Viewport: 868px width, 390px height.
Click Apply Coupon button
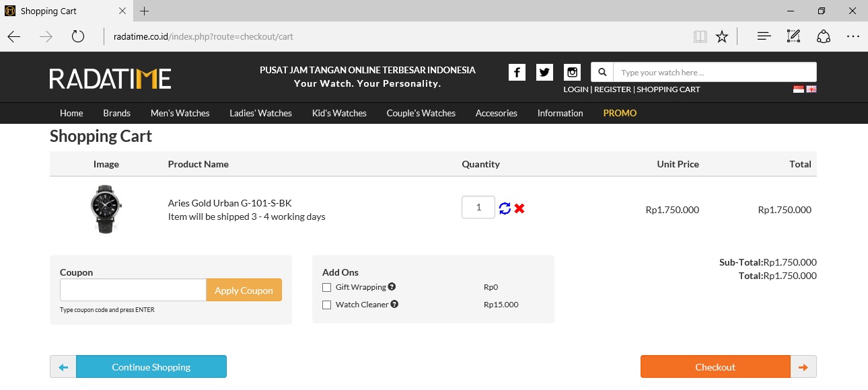pos(244,290)
